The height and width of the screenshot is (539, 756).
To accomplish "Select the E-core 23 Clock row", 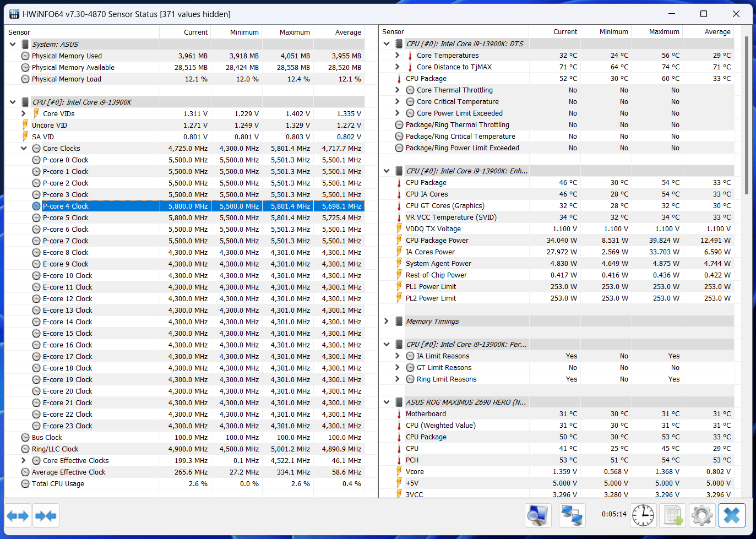I will pos(184,426).
